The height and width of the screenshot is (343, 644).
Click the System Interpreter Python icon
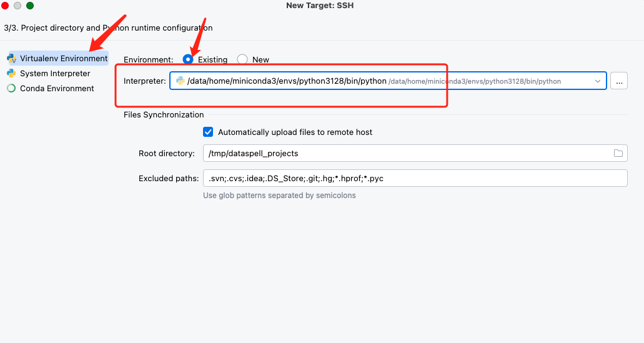click(11, 74)
